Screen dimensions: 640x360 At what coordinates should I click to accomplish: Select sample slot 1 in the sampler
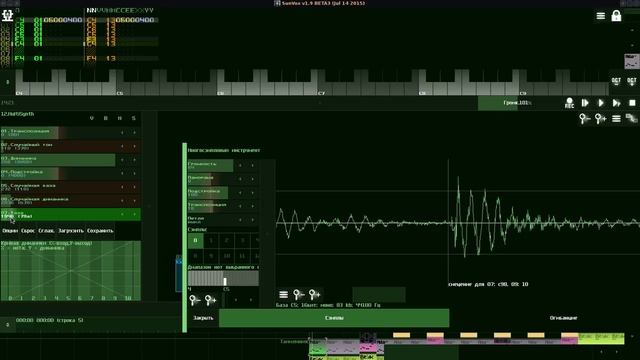coord(211,240)
